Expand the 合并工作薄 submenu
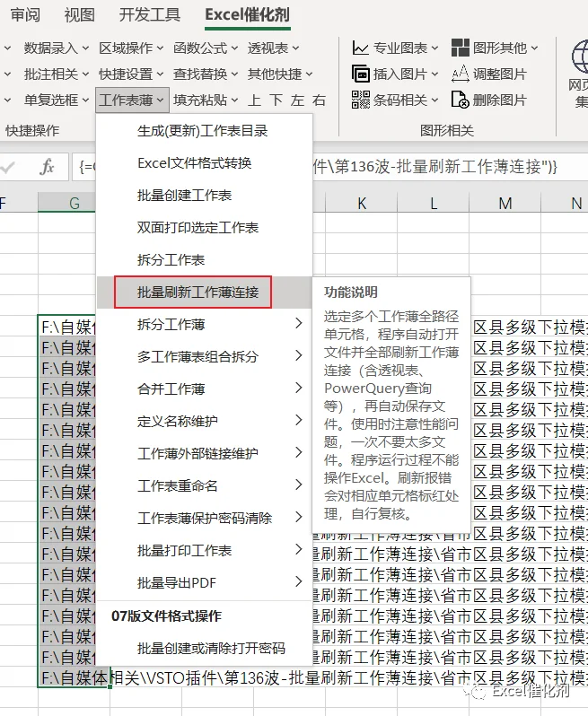The height and width of the screenshot is (716, 588). (204, 389)
